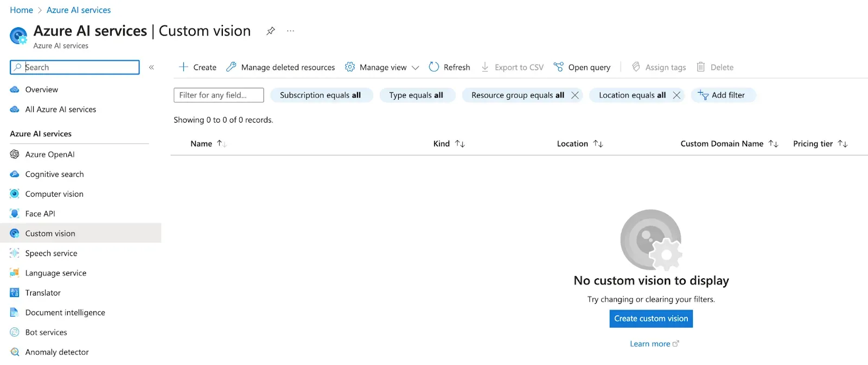Click the Cognitive search cloud icon
The height and width of the screenshot is (365, 868).
tap(15, 174)
